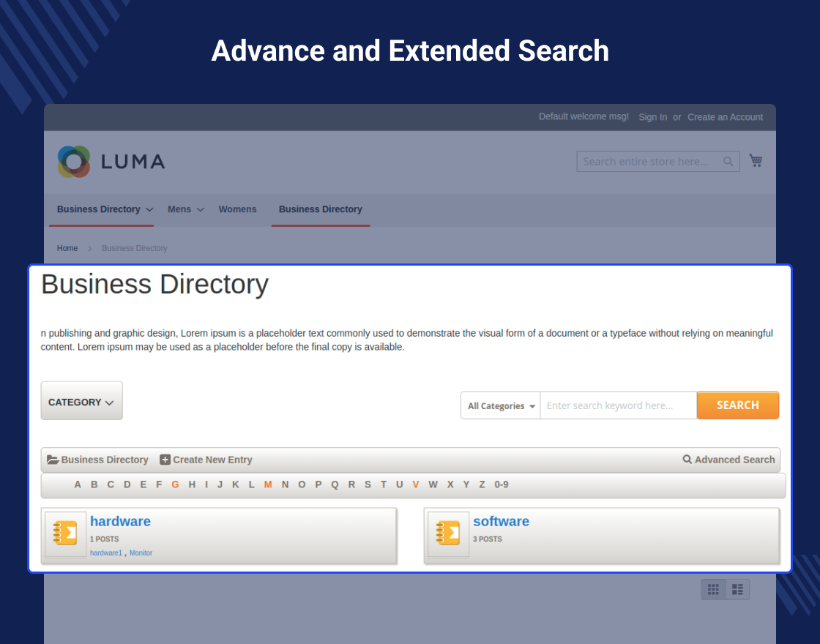Open Advanced Search
The height and width of the screenshot is (644, 820).
point(729,460)
